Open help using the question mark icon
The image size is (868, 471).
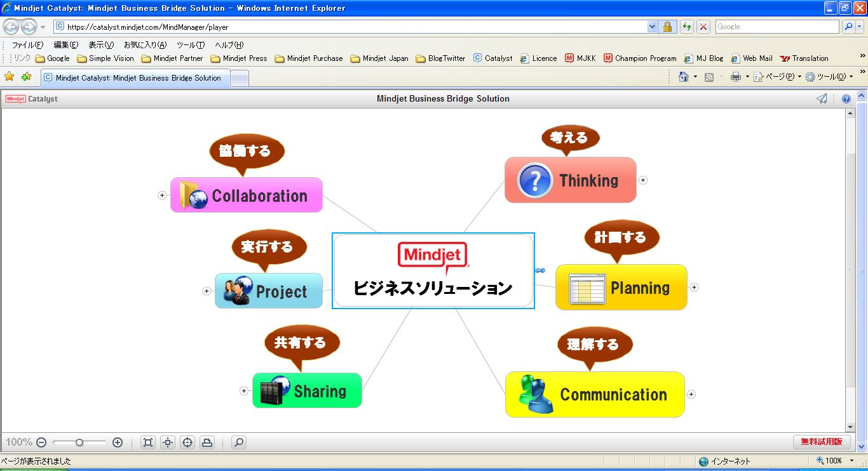click(846, 98)
